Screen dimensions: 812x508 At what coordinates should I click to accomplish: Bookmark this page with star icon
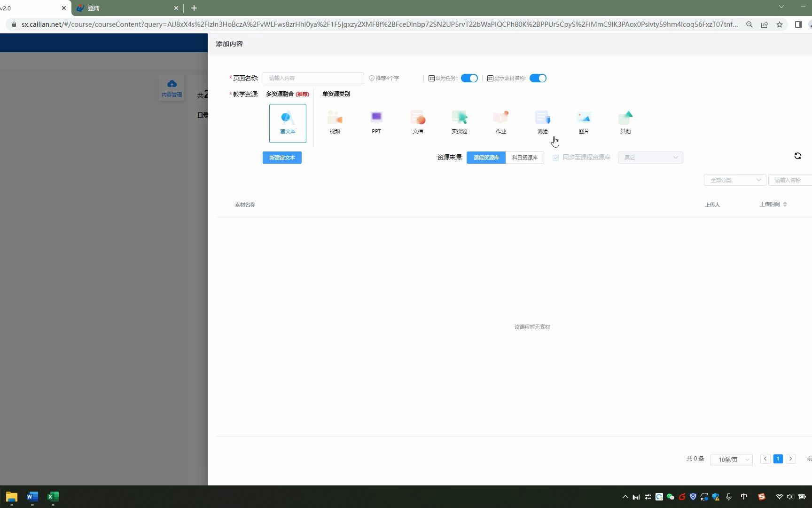click(x=780, y=24)
